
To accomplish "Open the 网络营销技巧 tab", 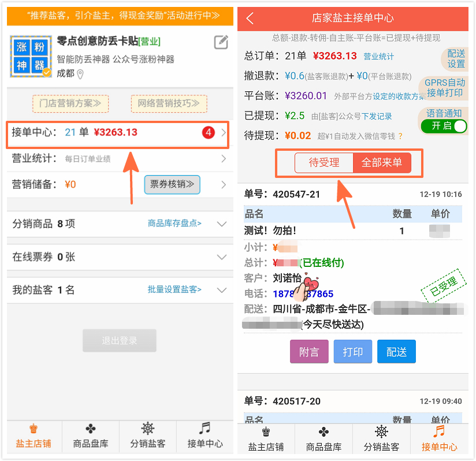I will pyautogui.click(x=169, y=104).
